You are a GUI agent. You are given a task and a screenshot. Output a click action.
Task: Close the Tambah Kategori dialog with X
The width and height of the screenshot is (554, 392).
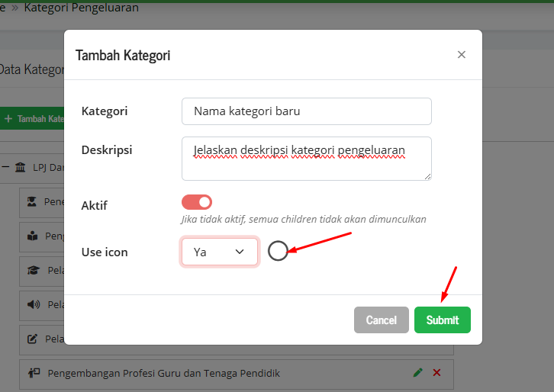click(461, 55)
